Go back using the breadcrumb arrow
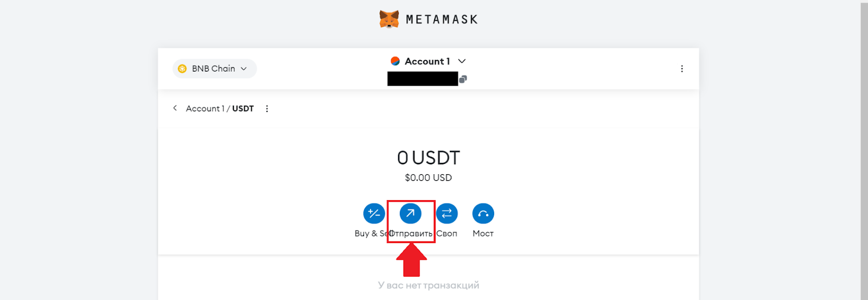Screen dimensions: 868x300 (175, 108)
